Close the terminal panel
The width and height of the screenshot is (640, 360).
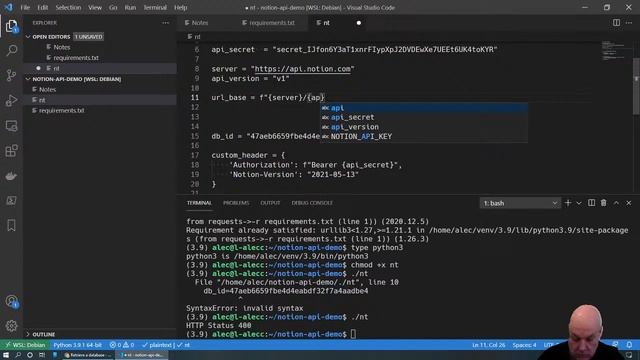(629, 203)
